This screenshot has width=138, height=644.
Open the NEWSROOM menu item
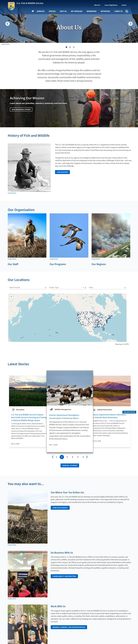[x=91, y=11]
